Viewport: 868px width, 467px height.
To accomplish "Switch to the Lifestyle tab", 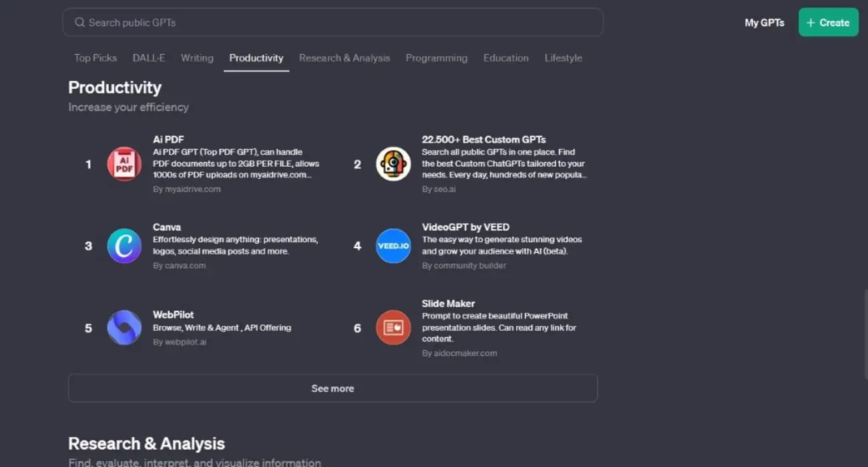I will [564, 58].
